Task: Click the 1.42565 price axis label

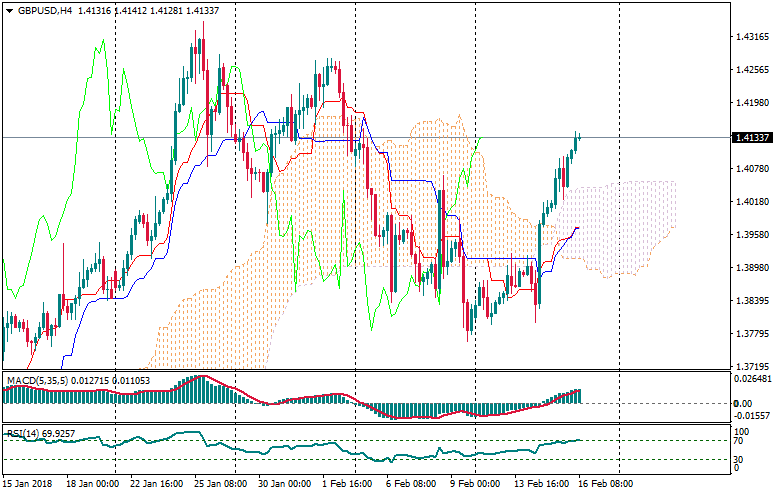Action: pyautogui.click(x=750, y=70)
